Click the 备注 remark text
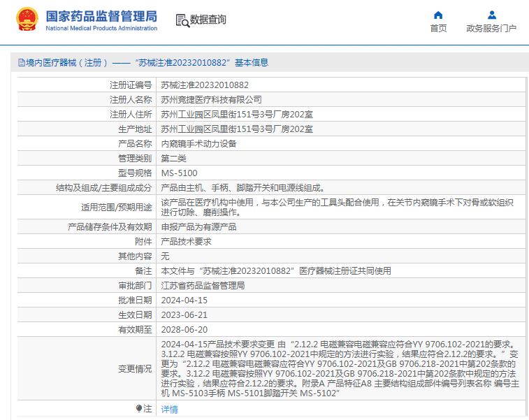529x420 pixels. pos(276,271)
